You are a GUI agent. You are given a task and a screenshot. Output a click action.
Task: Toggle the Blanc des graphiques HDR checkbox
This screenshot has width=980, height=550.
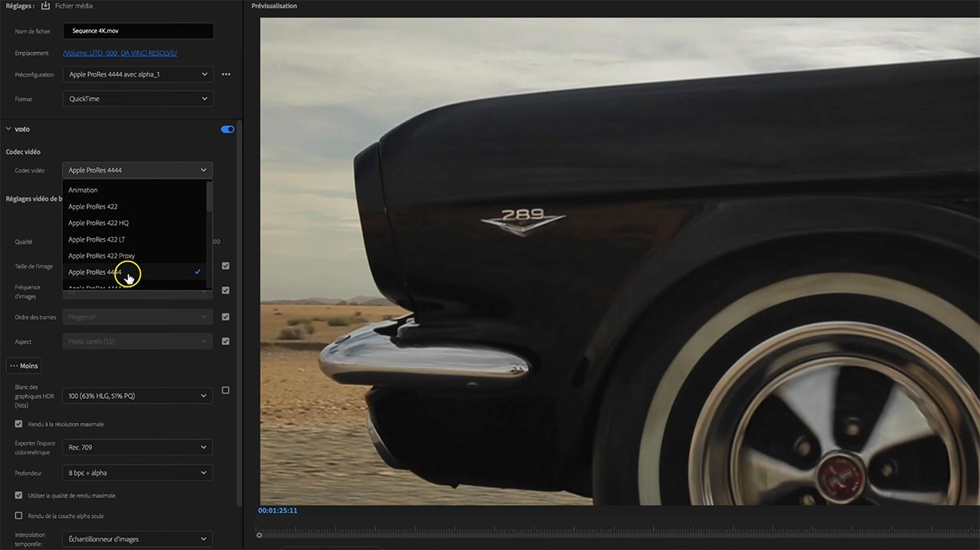point(225,390)
